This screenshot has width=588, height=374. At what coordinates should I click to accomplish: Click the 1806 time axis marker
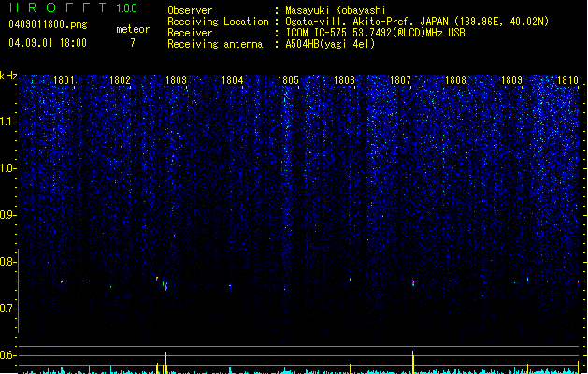[344, 80]
